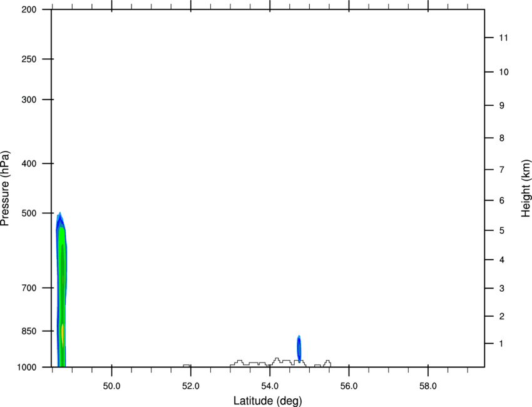Click the 5 km height tick label

coord(502,230)
